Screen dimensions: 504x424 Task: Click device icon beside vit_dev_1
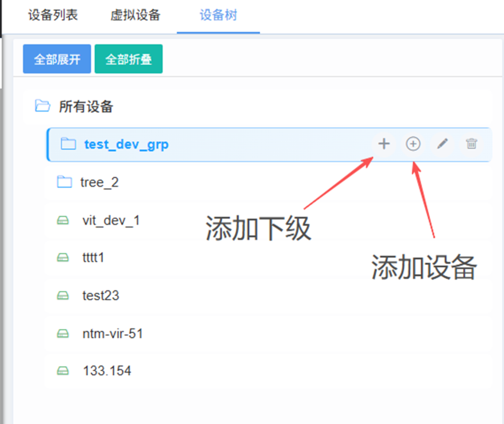(x=63, y=220)
